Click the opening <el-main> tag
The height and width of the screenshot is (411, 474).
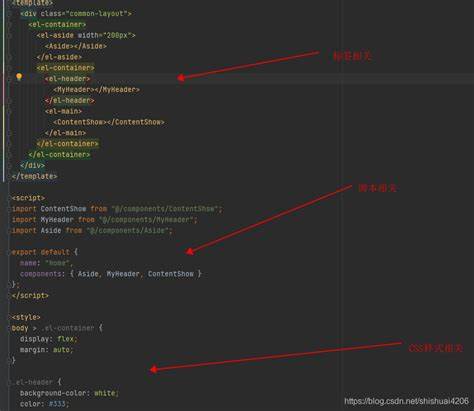pos(64,111)
